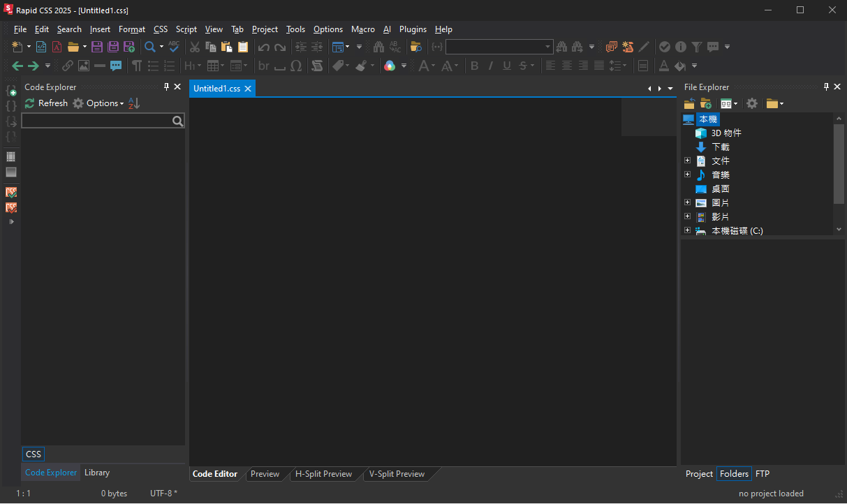Image resolution: width=847 pixels, height=504 pixels.
Task: Click the add new CSS rule icon
Action: coord(11,91)
